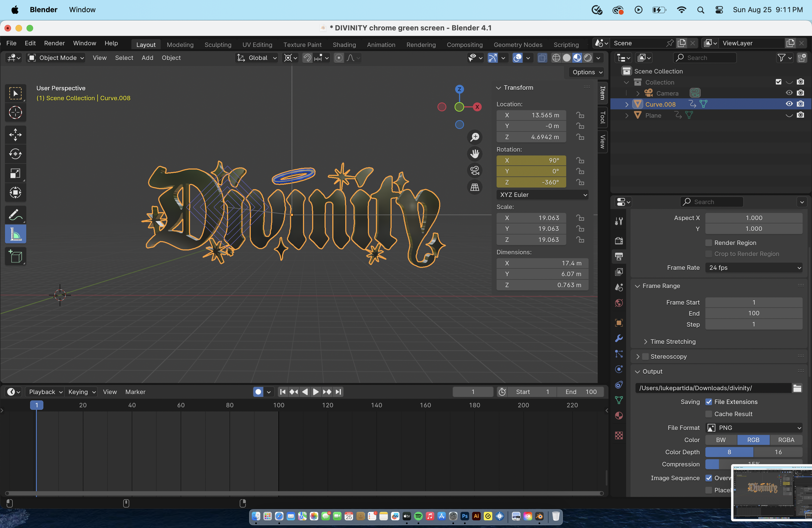Click the Compression slider
Screen dimensions: 812x528
tap(754, 464)
